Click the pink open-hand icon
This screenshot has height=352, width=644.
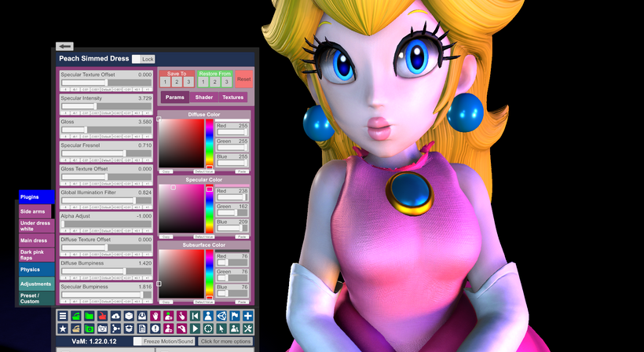[x=155, y=316]
